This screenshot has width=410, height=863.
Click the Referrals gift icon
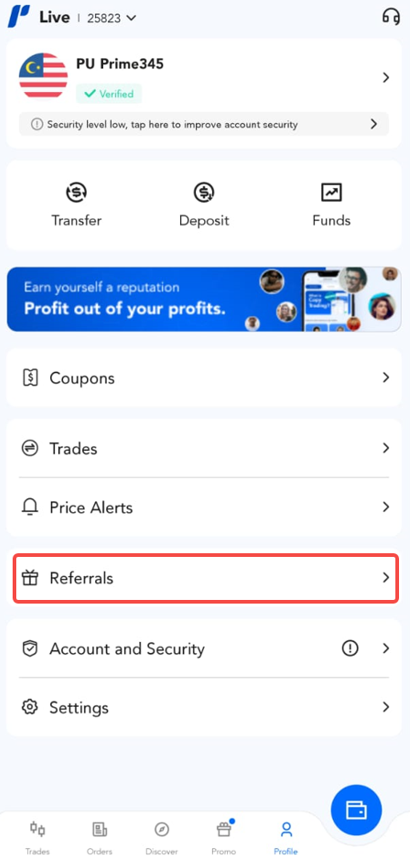[30, 578]
